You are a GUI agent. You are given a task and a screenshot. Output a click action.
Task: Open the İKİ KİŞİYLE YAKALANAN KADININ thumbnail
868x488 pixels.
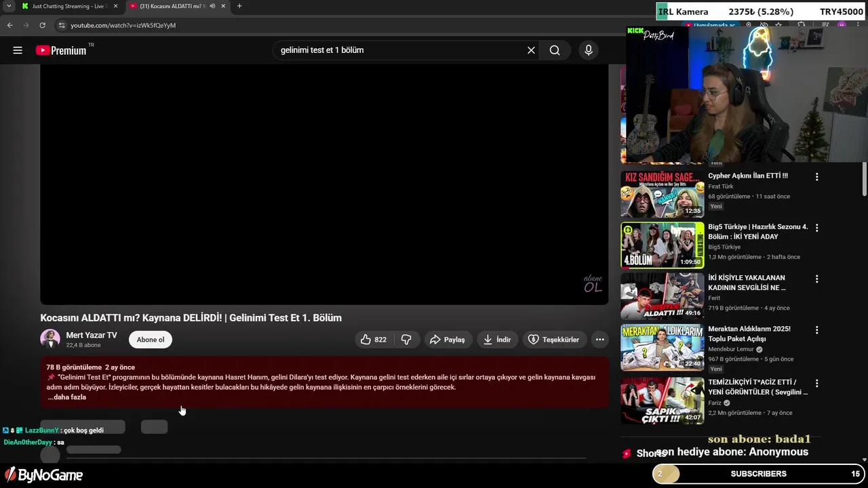tap(662, 296)
